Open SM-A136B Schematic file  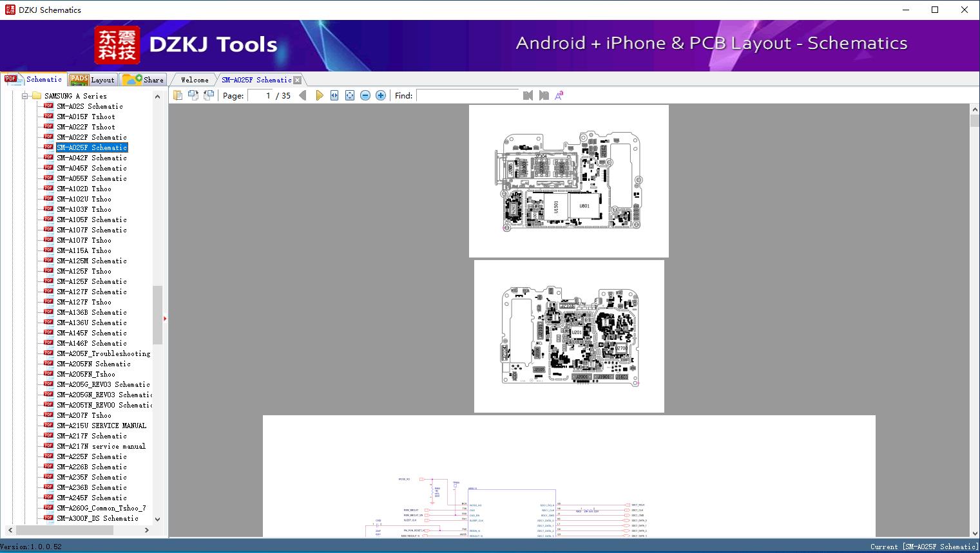tap(91, 312)
